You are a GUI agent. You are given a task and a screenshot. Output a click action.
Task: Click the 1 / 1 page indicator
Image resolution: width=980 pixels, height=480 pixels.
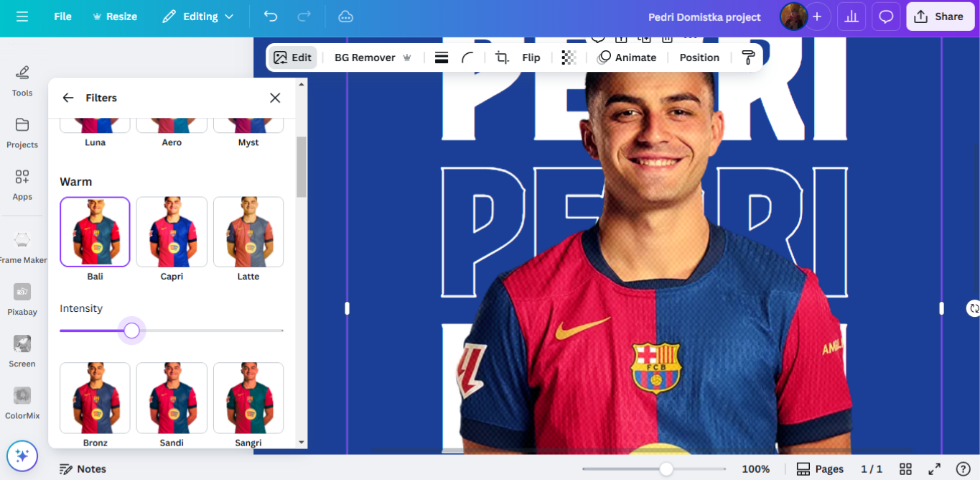tap(872, 469)
